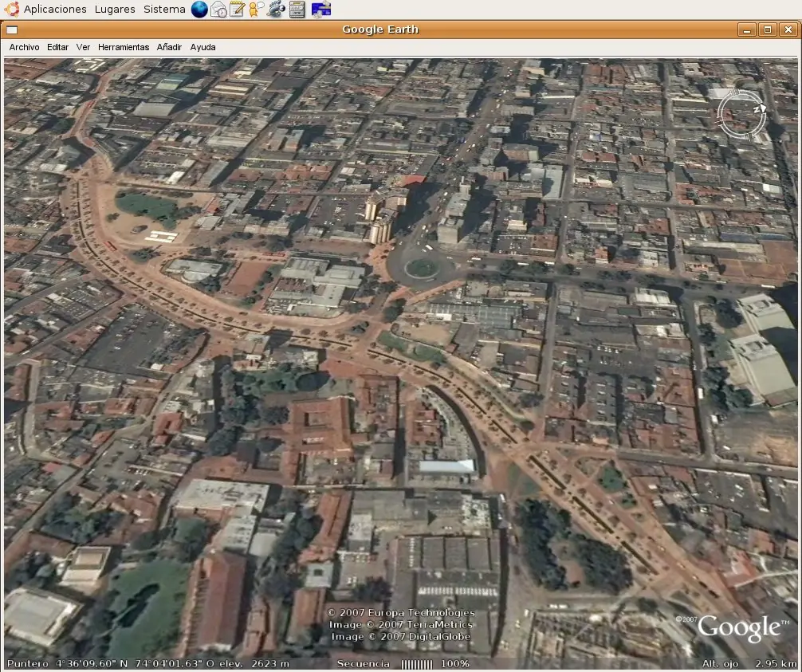Open the email client icon in the panel
The image size is (802, 672).
[218, 10]
